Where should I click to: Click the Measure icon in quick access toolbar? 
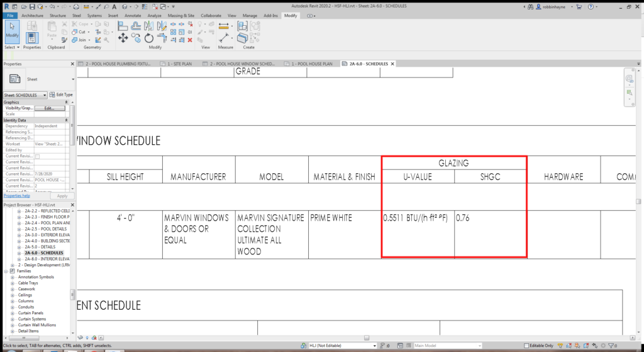click(86, 6)
